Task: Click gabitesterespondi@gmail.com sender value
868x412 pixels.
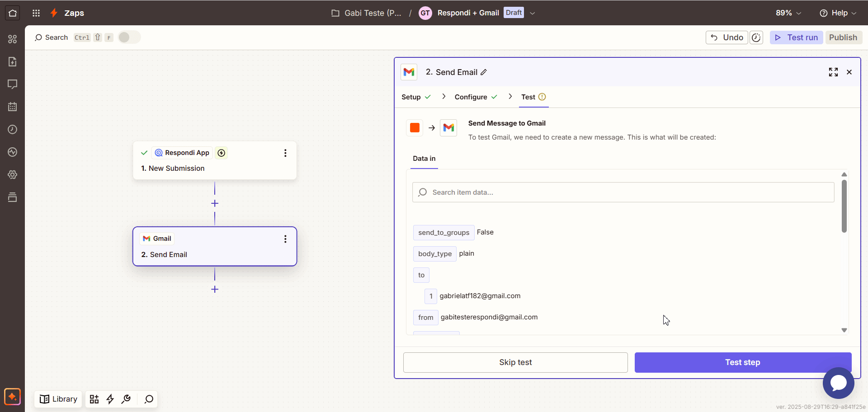Action: click(x=489, y=317)
